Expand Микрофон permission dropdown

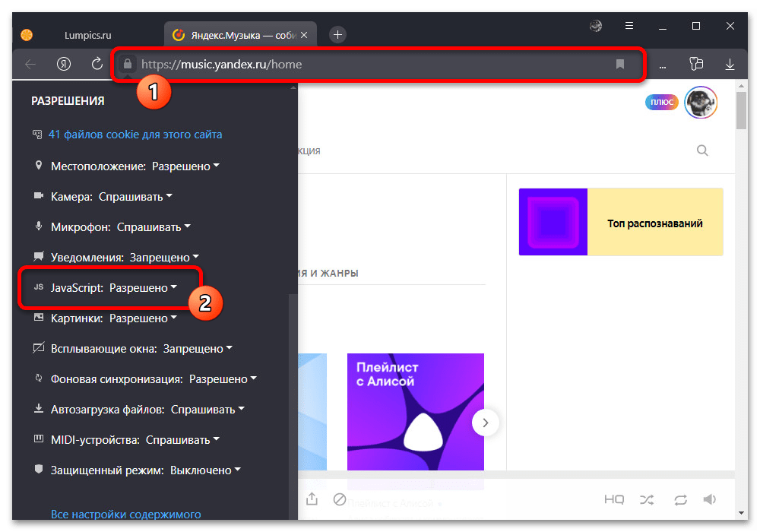[x=154, y=226]
